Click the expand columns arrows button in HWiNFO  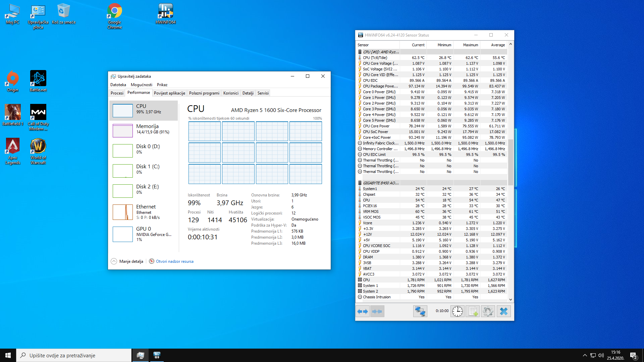click(363, 311)
